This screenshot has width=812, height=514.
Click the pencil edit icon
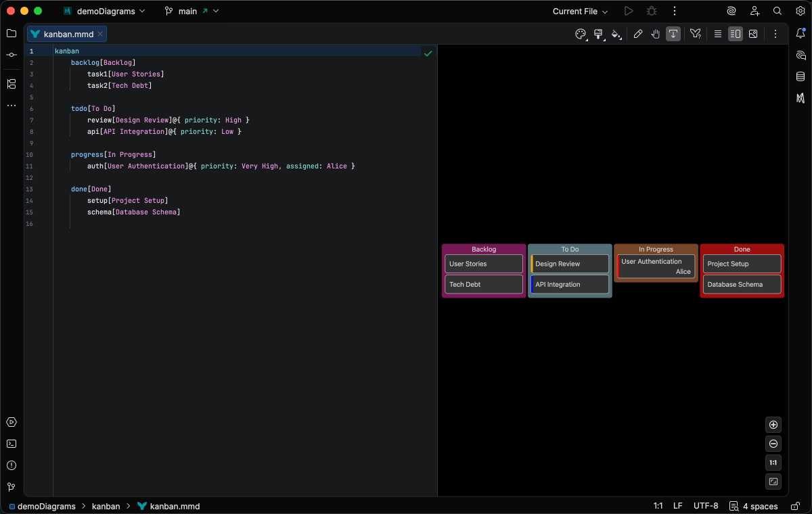637,34
